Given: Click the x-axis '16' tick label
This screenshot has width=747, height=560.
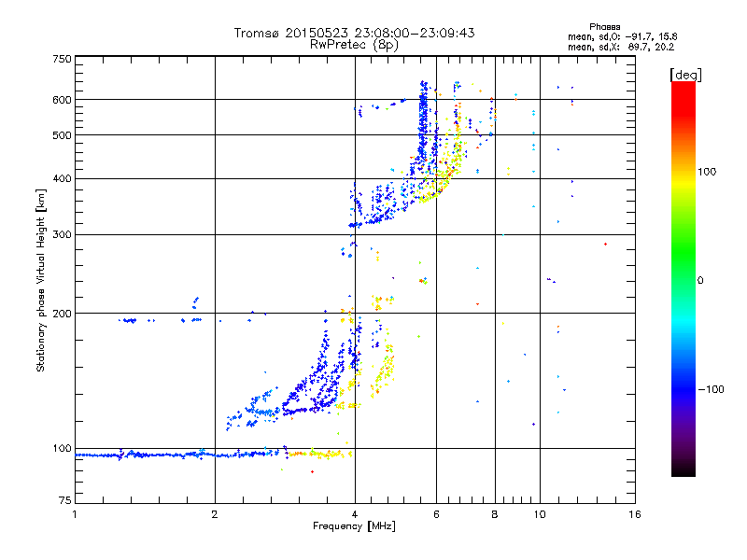Looking at the screenshot, I should [635, 514].
